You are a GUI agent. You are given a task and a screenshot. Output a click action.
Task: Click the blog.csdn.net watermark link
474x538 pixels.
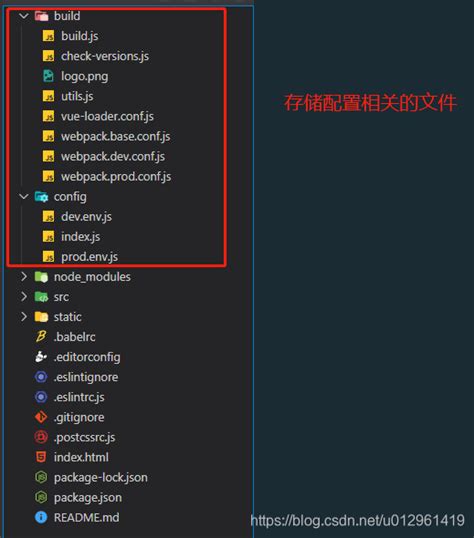coord(357,520)
